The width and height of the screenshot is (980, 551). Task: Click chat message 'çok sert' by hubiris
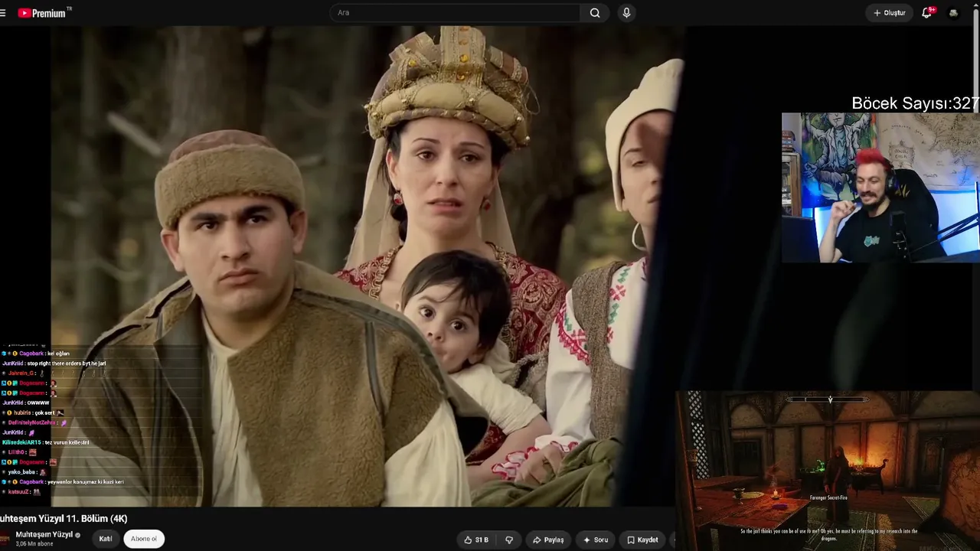pos(44,412)
